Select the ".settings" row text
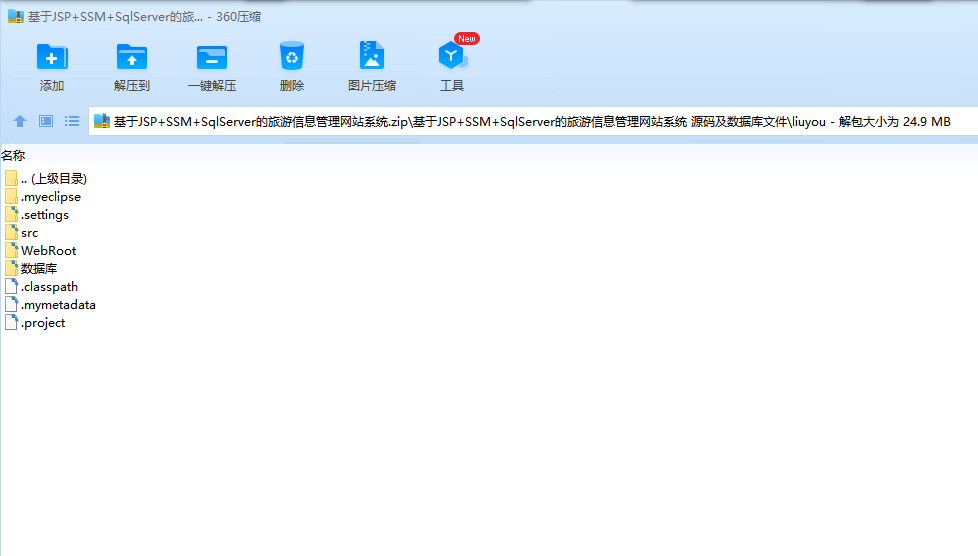 45,215
